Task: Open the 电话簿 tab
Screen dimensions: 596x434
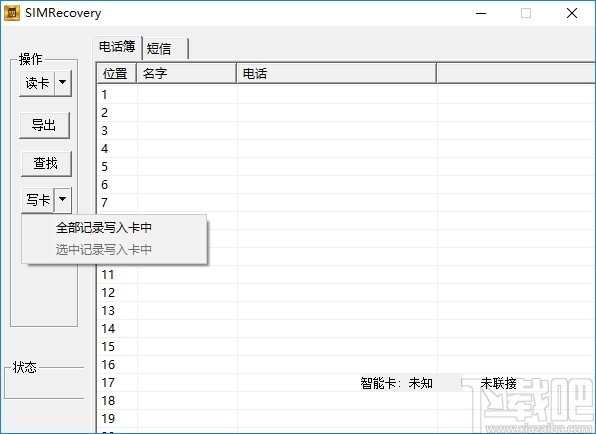Action: (x=117, y=47)
